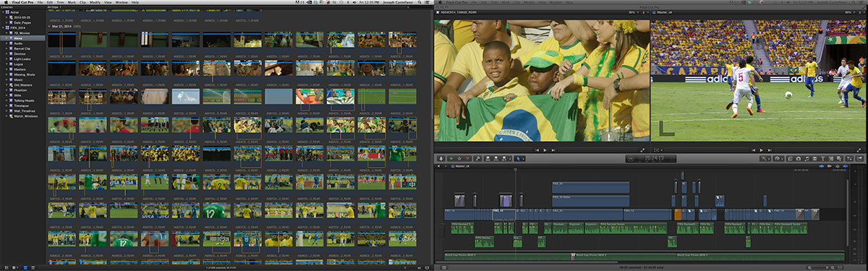The height and width of the screenshot is (271, 868).
Task: Click the background tasks indicator beside timecode
Action: (x=631, y=158)
